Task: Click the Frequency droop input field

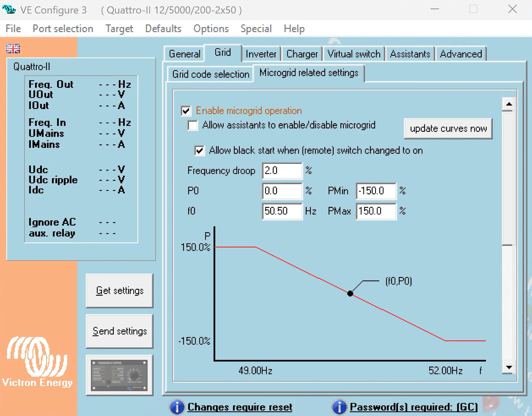Action: (282, 170)
